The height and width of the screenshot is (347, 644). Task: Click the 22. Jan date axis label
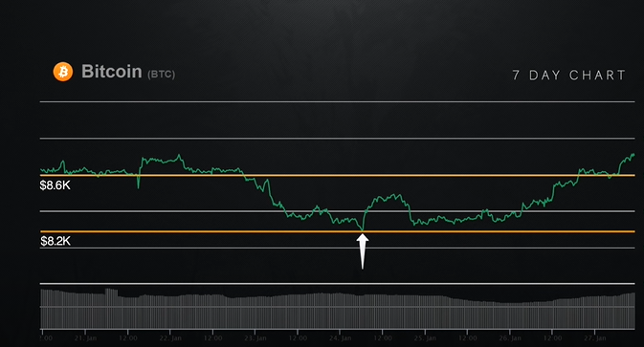click(x=170, y=338)
